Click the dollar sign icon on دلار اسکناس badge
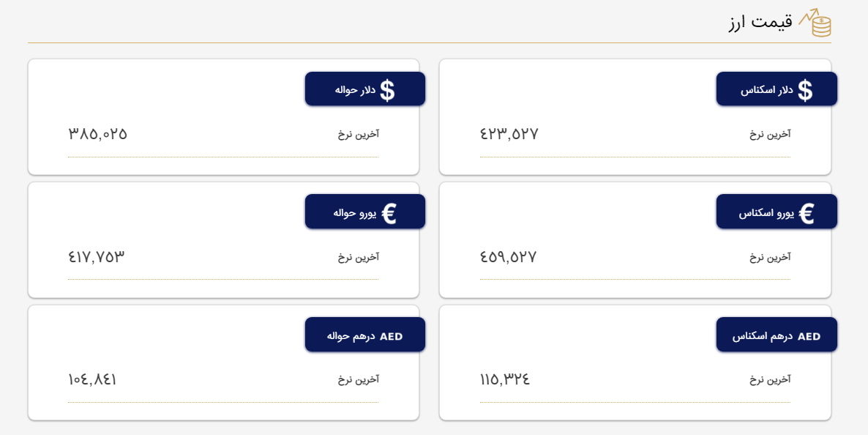 [807, 89]
